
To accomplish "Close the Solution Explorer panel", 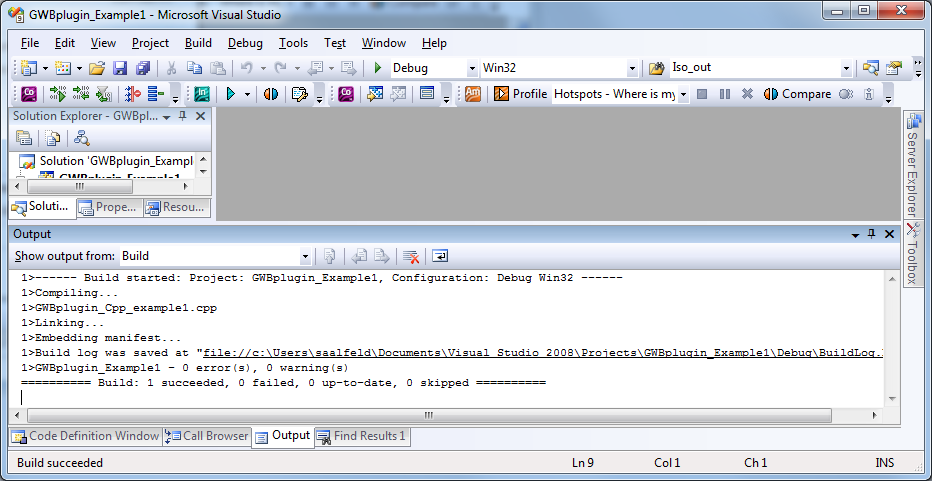I will 200,116.
